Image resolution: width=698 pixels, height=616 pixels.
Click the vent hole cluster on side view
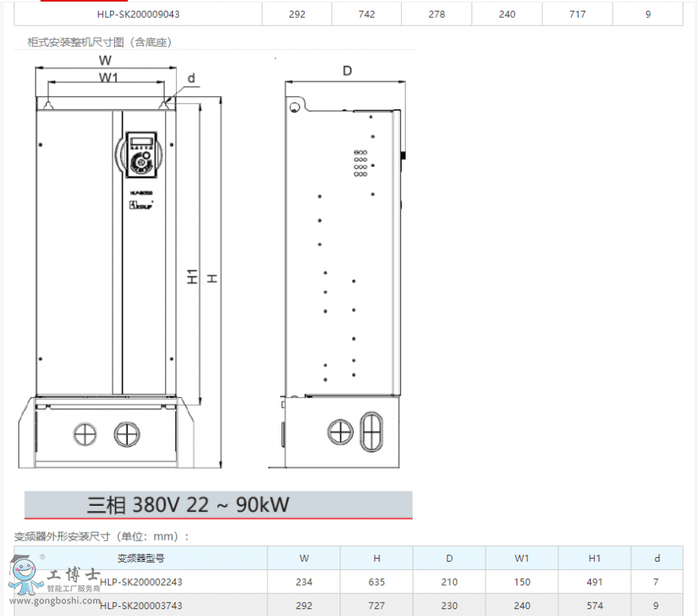pos(361,163)
